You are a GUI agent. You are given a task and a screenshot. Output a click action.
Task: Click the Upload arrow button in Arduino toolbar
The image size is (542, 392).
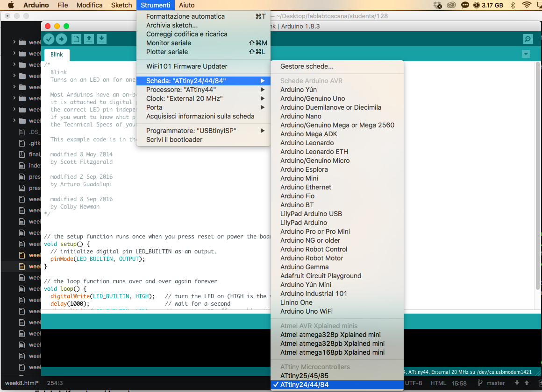[x=62, y=39]
